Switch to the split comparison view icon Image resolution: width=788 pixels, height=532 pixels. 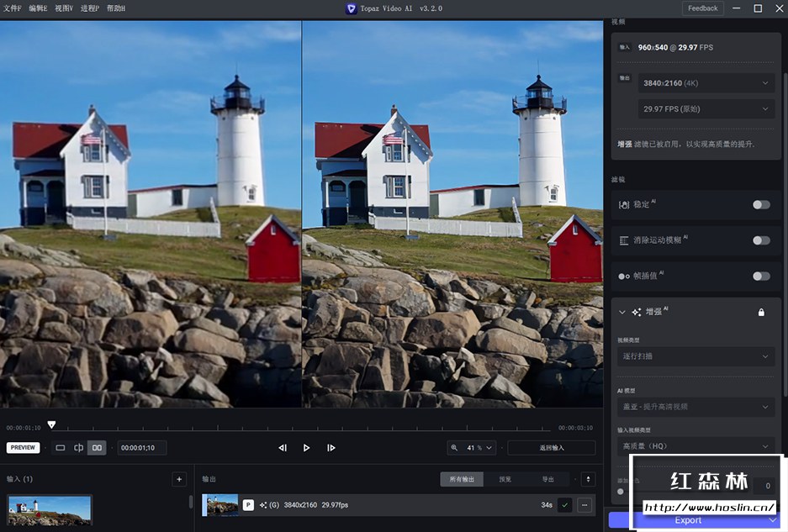pos(78,447)
